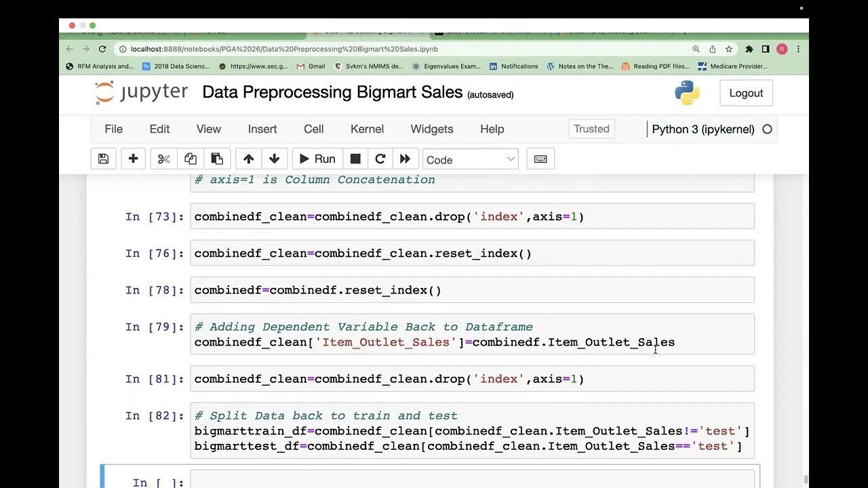Interrupt the kernel with the stop icon
This screenshot has width=868, height=488.
click(x=355, y=159)
